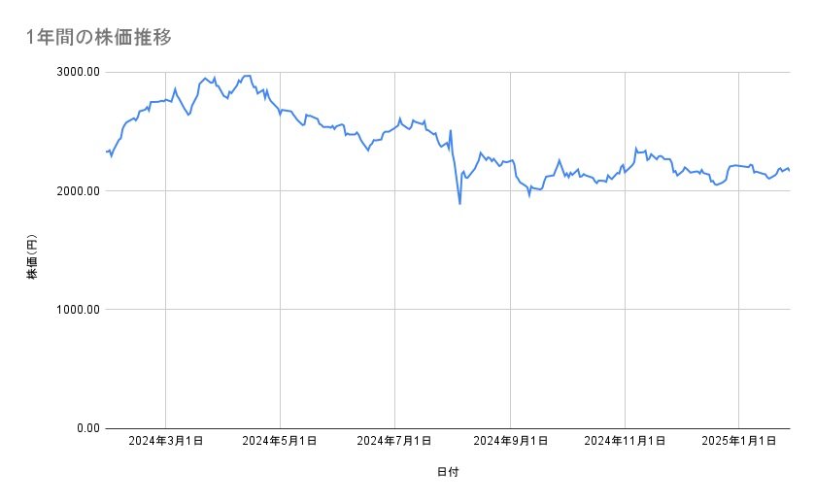The height and width of the screenshot is (504, 815).
Task: Select the 2024年7月1日 date label
Action: (x=394, y=441)
